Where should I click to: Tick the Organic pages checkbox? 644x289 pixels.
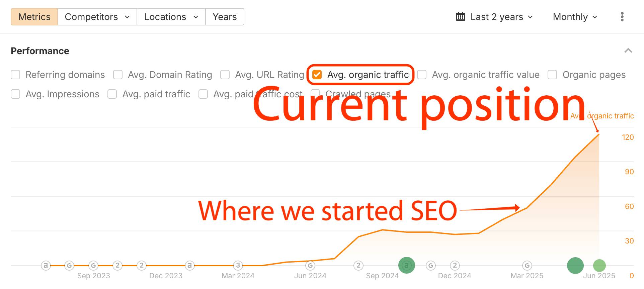tap(552, 75)
